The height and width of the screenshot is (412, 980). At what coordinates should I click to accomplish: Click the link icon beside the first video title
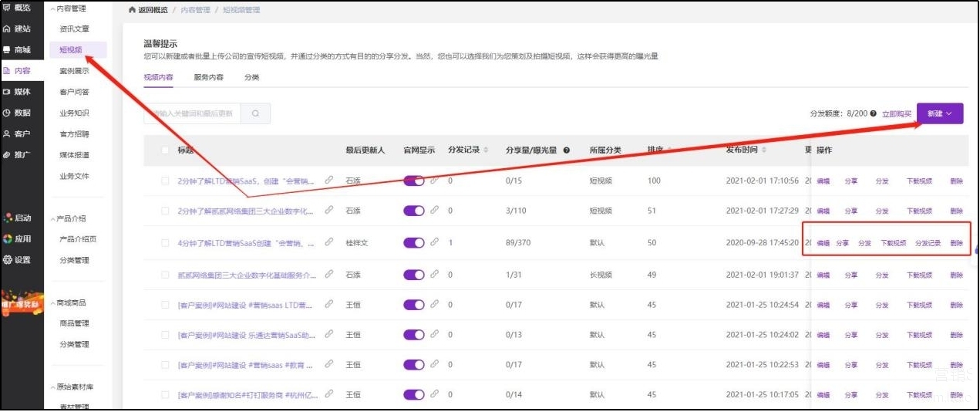pos(329,180)
